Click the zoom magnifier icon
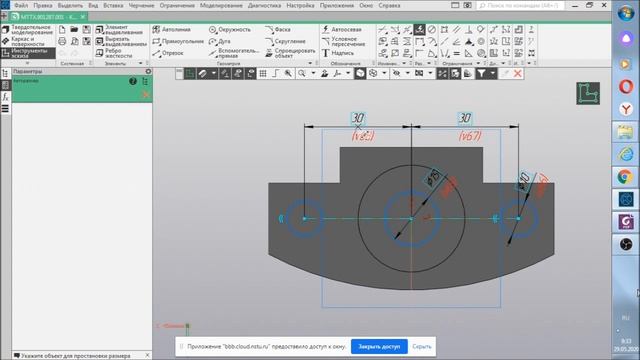640x360 pixels. (x=302, y=73)
